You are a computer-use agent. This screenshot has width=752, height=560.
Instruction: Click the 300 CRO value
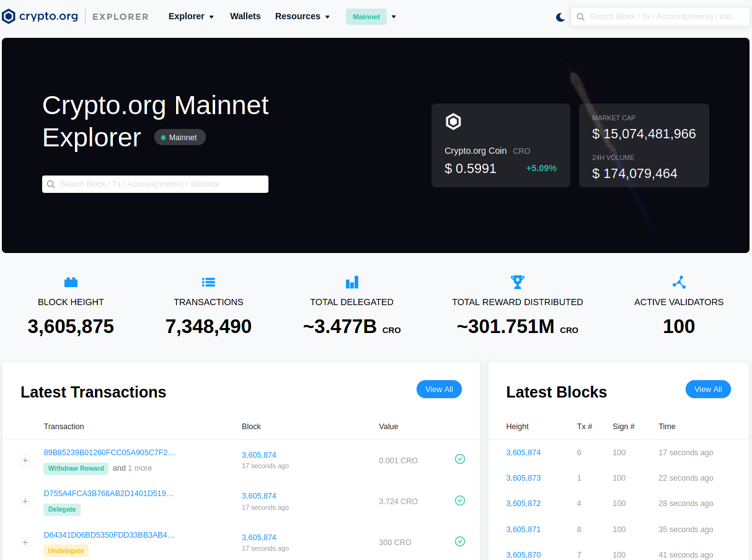coord(395,543)
